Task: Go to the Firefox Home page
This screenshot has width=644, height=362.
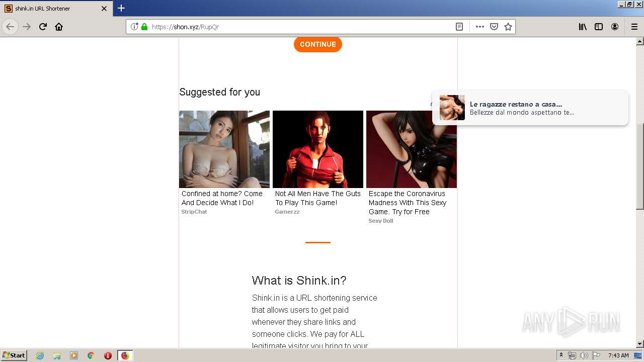Action: [x=59, y=27]
